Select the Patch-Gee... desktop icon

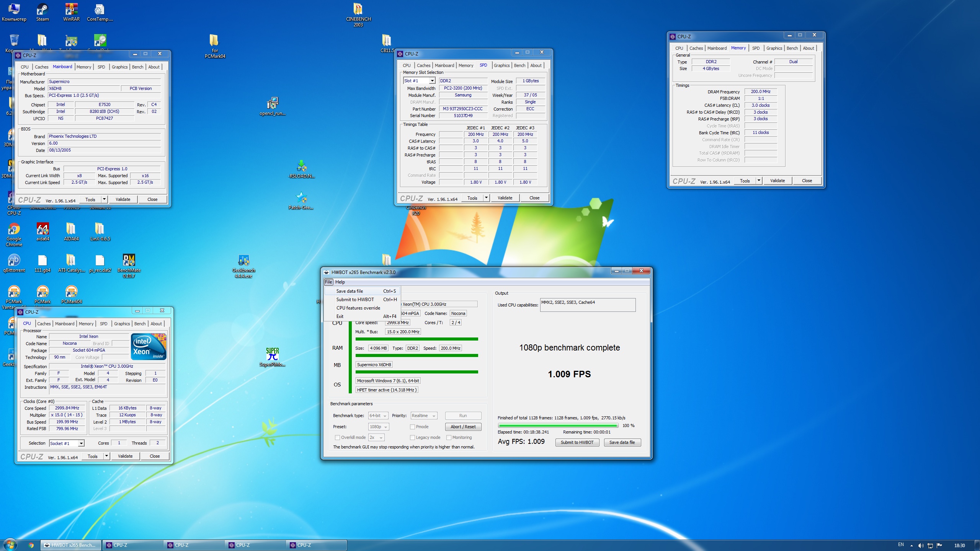point(301,201)
